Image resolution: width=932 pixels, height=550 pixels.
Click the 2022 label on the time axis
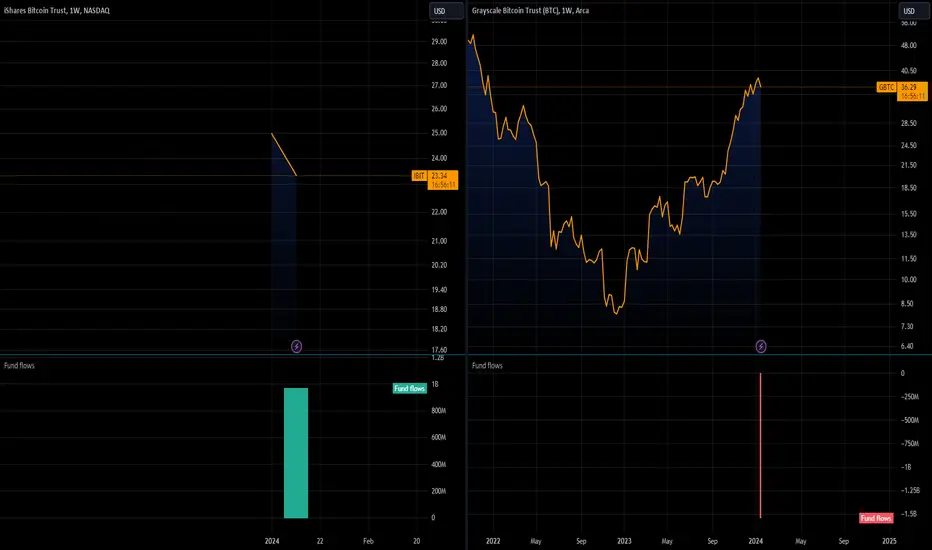(x=493, y=541)
